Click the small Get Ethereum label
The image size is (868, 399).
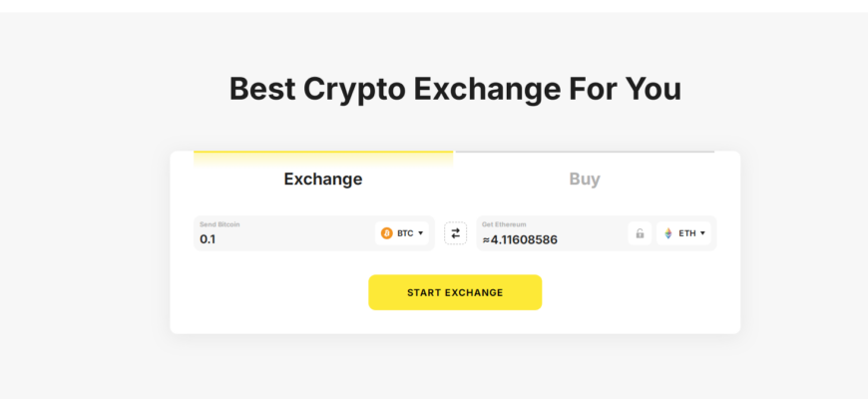pyautogui.click(x=504, y=224)
